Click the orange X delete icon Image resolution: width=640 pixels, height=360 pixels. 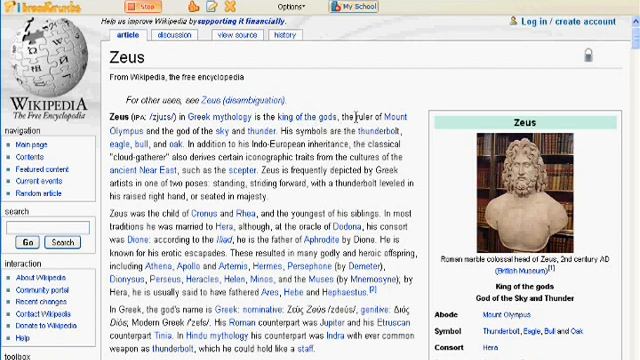click(230, 7)
